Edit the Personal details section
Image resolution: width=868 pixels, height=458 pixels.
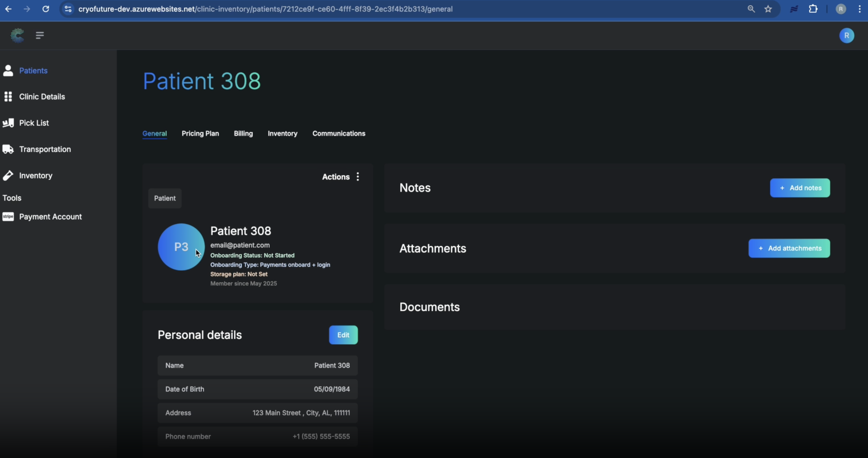point(343,334)
